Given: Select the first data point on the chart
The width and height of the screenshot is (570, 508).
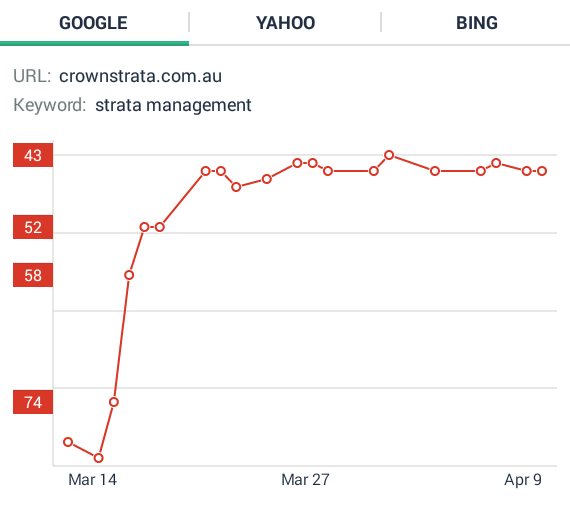Looking at the screenshot, I should point(68,442).
